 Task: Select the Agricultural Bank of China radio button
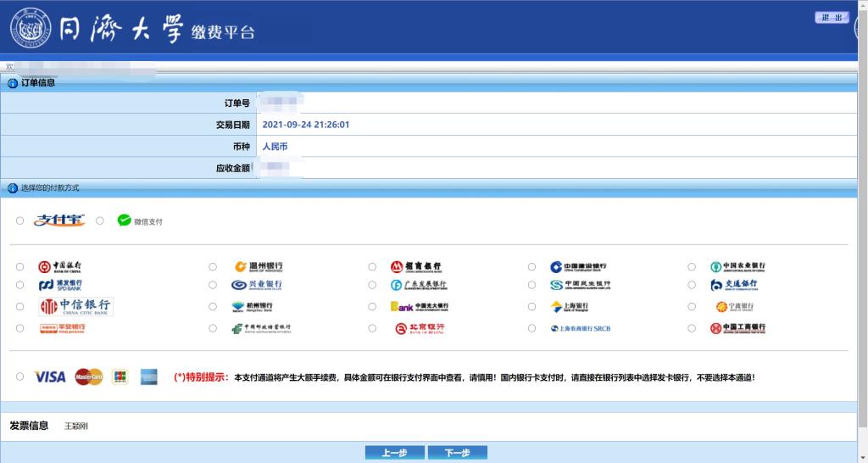pyautogui.click(x=692, y=266)
